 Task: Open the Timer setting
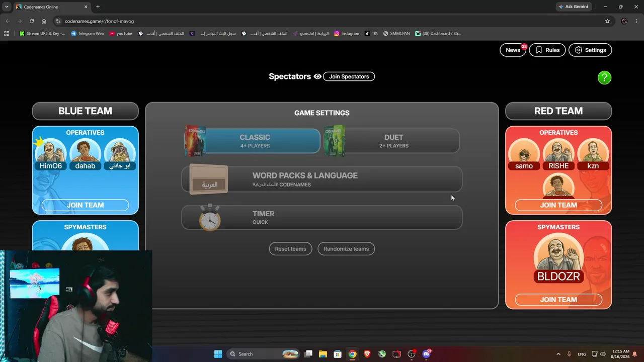pos(322,217)
